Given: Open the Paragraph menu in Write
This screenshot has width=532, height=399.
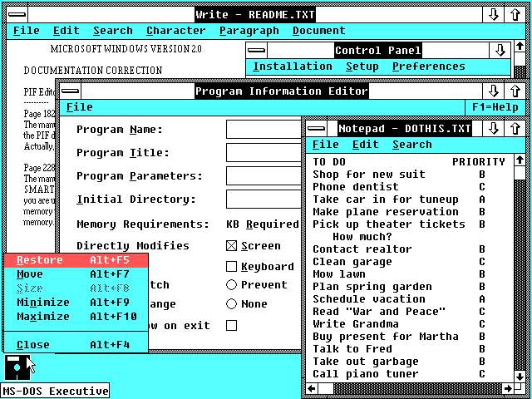Looking at the screenshot, I should [x=249, y=31].
